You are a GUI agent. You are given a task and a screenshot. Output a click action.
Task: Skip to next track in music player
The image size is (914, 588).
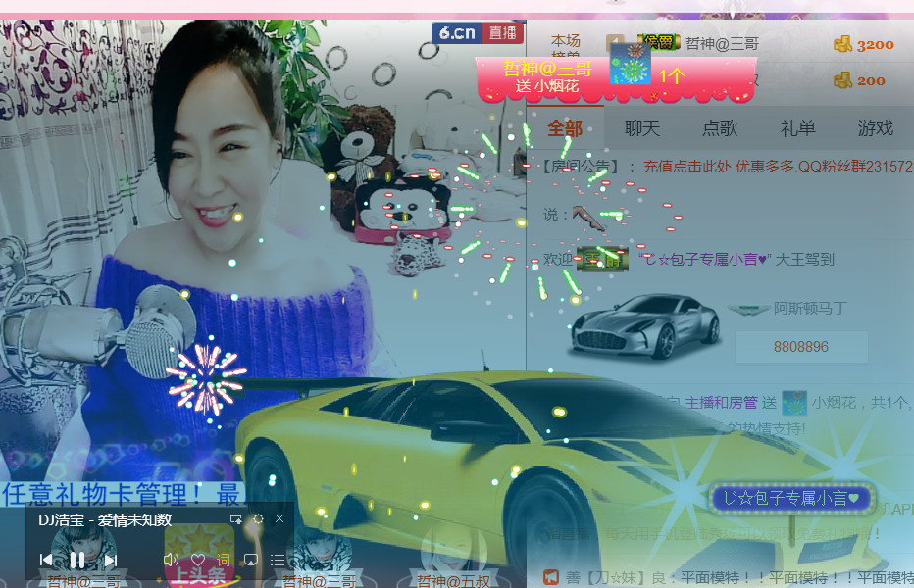111,560
